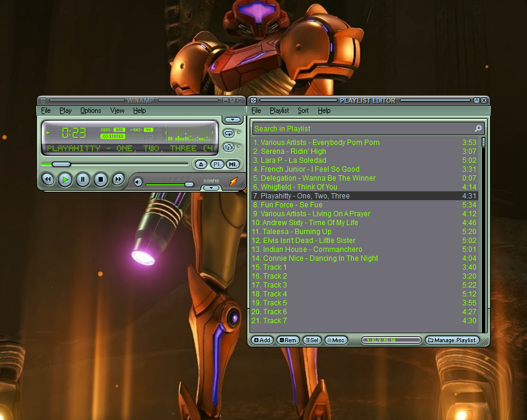Click the Winamp windowshade mode button
This screenshot has height=420, width=527.
[x=232, y=100]
